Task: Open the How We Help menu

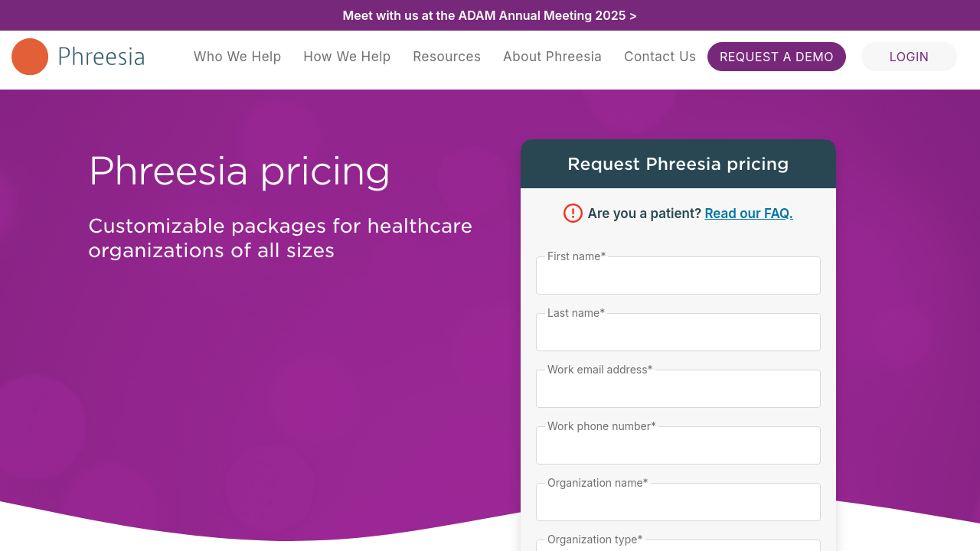Action: 347,57
